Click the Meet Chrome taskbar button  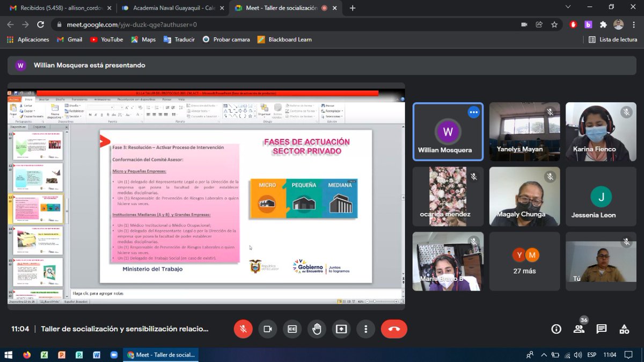click(160, 355)
